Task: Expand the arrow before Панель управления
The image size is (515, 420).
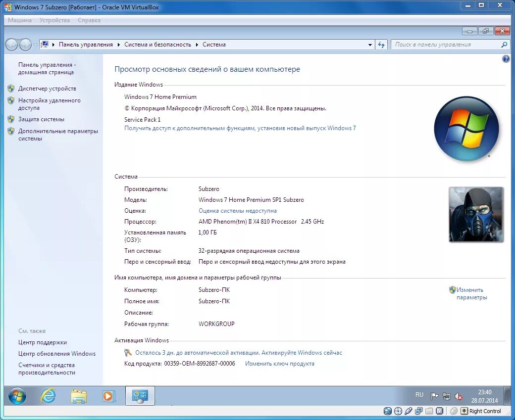Action: coord(53,45)
